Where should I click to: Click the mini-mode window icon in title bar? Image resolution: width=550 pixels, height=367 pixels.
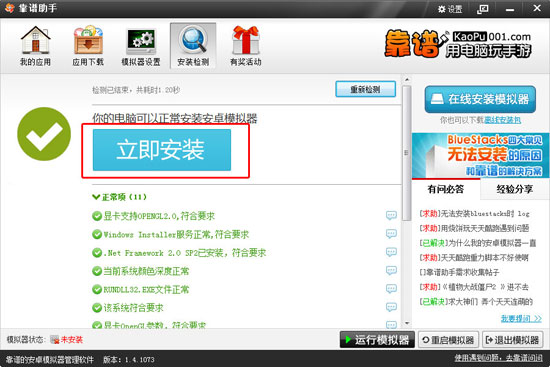483,9
